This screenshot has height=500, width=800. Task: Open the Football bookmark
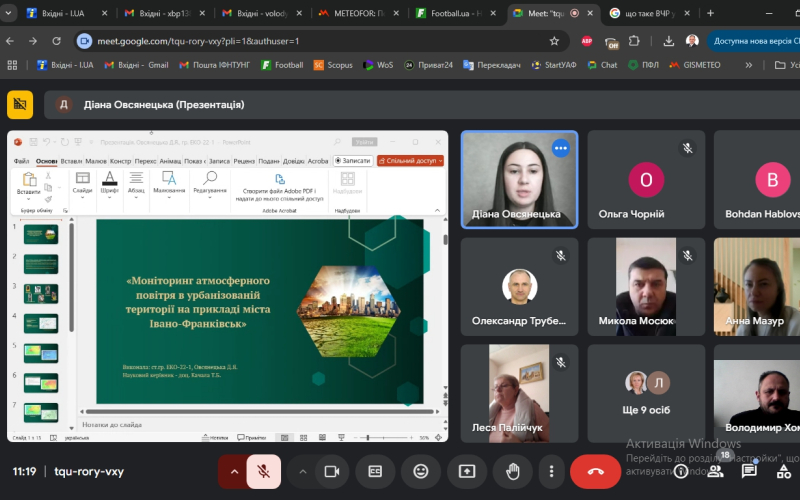pyautogui.click(x=282, y=65)
